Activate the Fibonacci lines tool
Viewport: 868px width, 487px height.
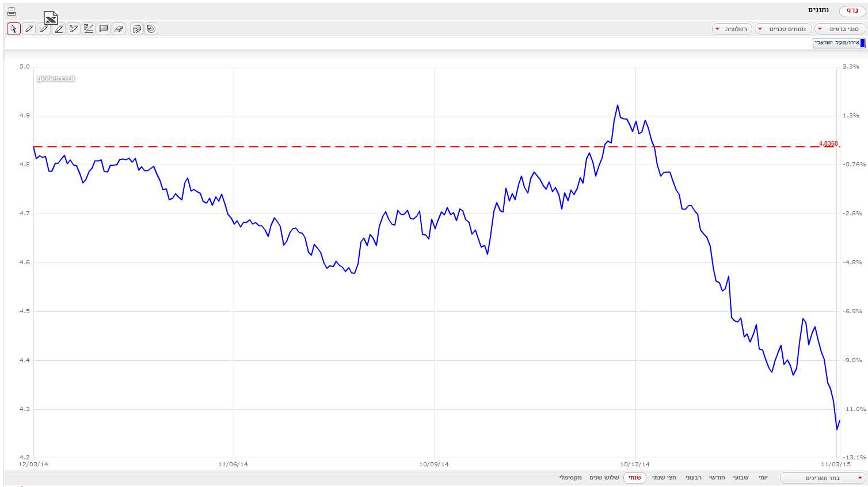click(x=89, y=29)
